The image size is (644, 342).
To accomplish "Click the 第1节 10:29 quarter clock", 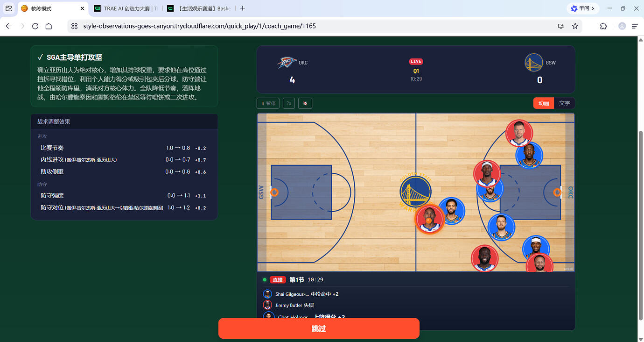I will point(306,279).
